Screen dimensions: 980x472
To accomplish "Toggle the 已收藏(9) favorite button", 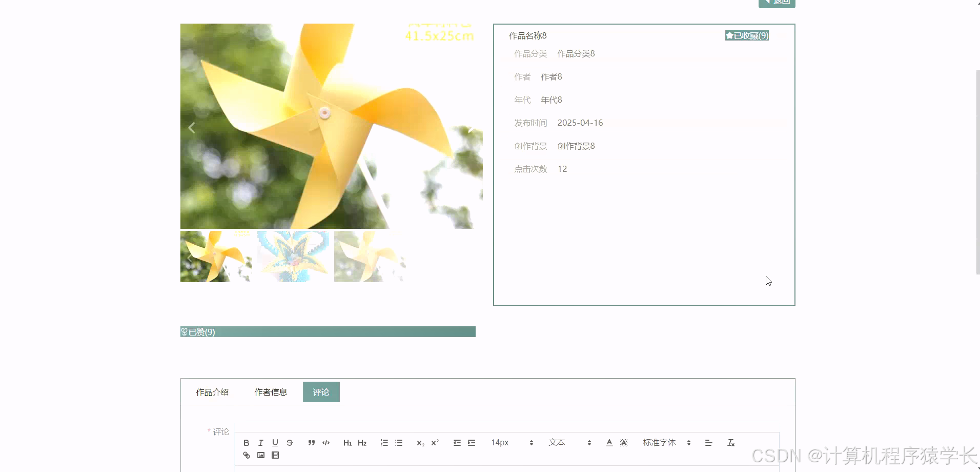I will pyautogui.click(x=747, y=35).
